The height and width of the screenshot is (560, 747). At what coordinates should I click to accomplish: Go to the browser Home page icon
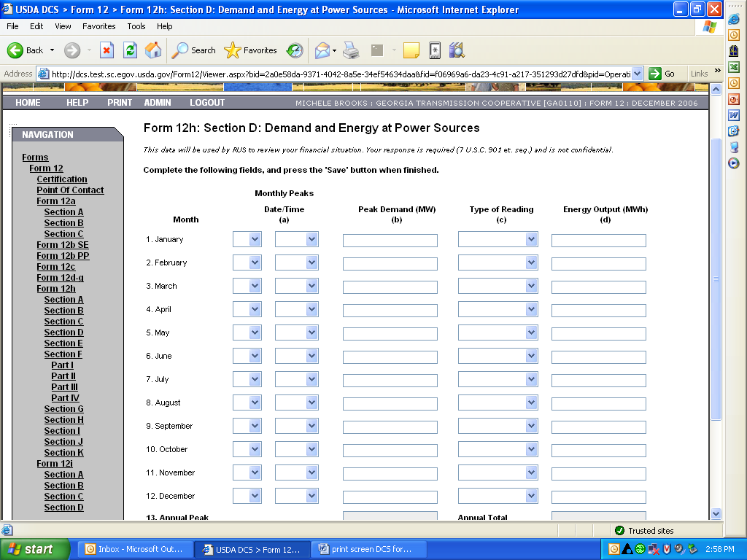153,50
